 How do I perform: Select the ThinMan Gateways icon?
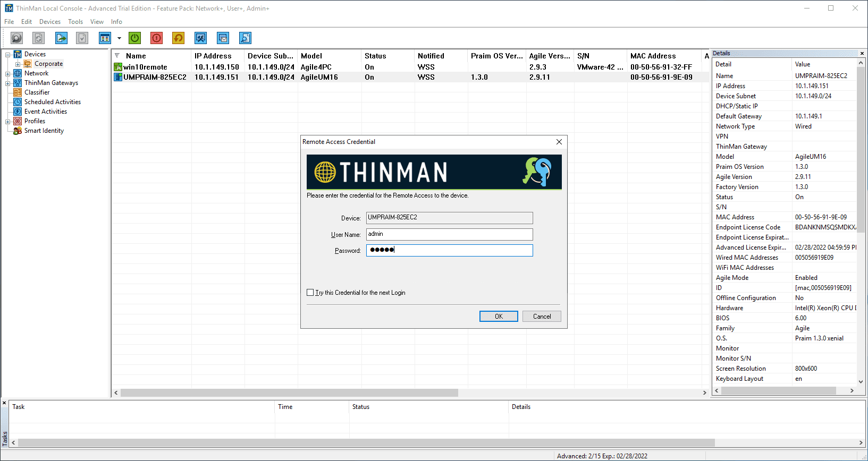coord(18,83)
